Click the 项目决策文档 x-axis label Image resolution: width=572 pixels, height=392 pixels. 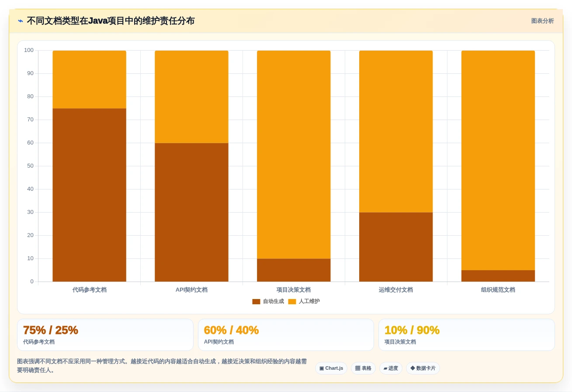pyautogui.click(x=294, y=290)
